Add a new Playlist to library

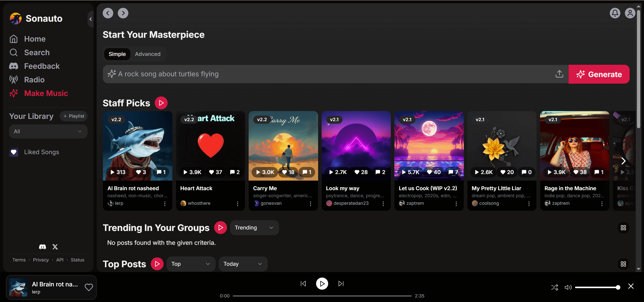tap(74, 116)
